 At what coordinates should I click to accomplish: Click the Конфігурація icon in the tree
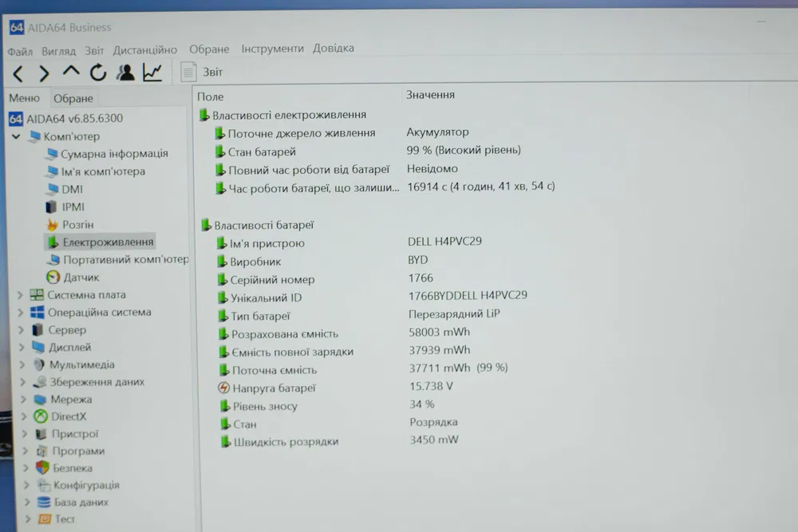click(x=43, y=485)
